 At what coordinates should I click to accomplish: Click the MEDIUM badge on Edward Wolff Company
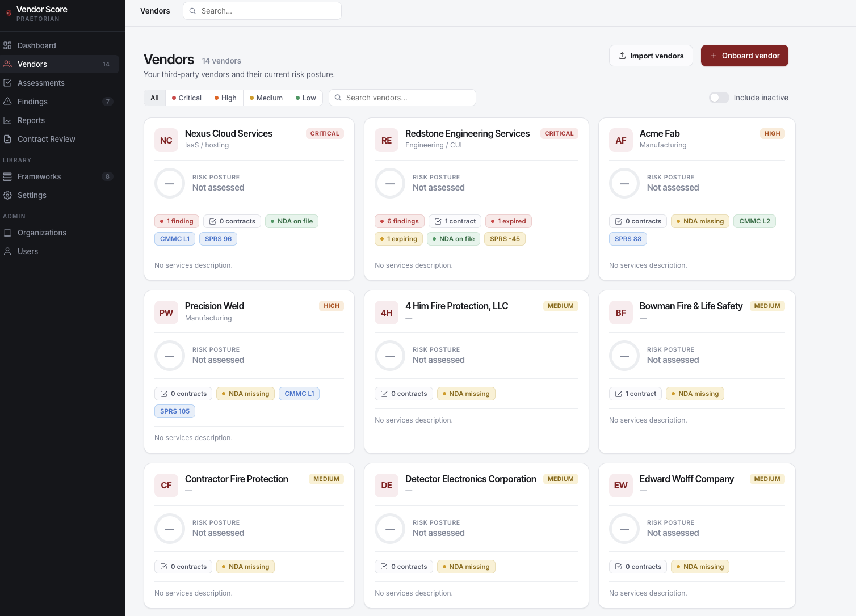pyautogui.click(x=767, y=479)
